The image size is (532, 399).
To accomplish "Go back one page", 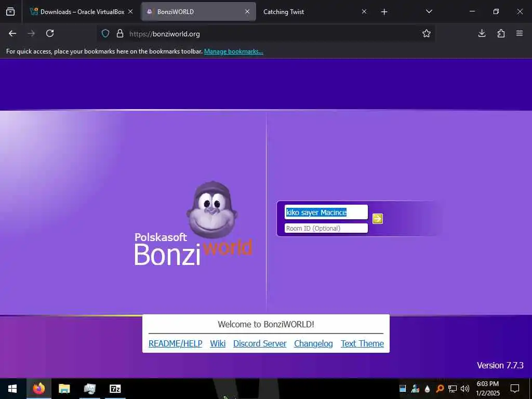I will [12, 33].
